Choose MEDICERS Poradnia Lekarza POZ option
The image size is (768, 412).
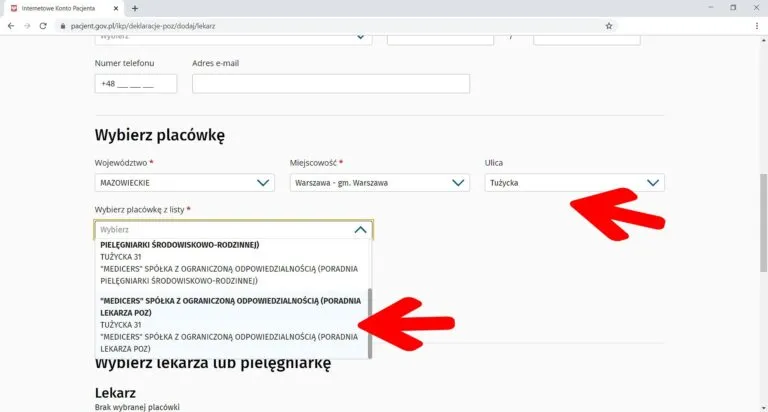(x=231, y=325)
